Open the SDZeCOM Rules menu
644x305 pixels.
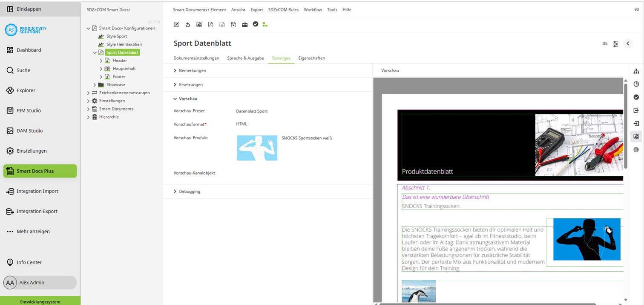(x=284, y=9)
